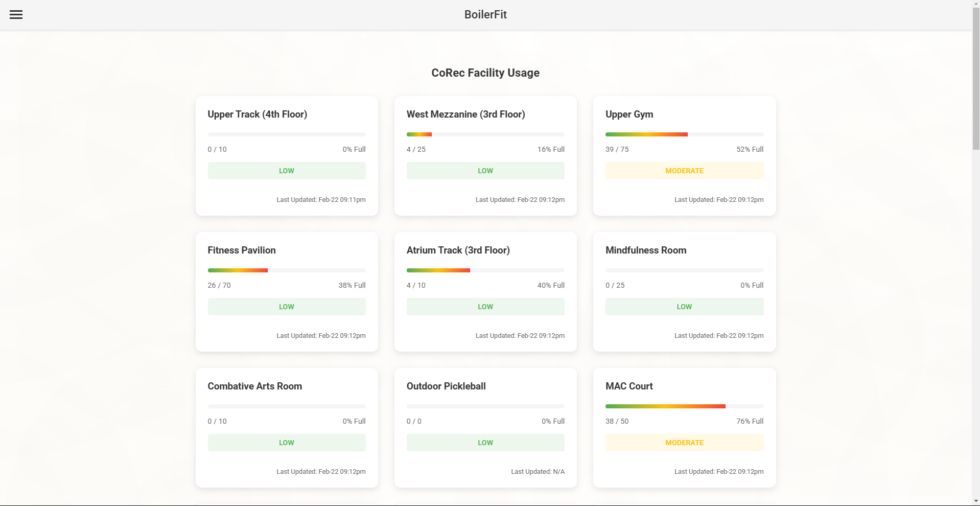Click the scrollbar down arrow
The height and width of the screenshot is (506, 980).
pyautogui.click(x=976, y=501)
